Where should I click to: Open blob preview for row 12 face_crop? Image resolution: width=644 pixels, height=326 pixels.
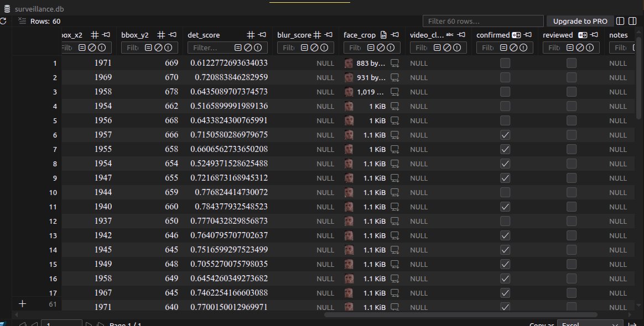coord(394,221)
